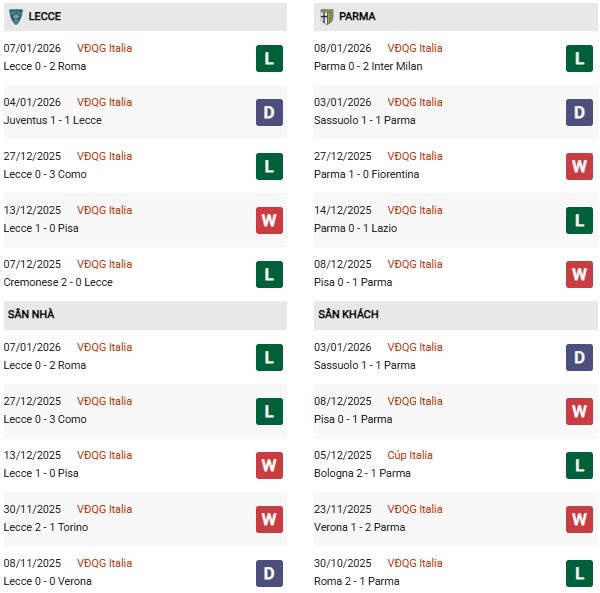The height and width of the screenshot is (593, 600).
Task: Click the PARMA team header title
Action: [x=358, y=17]
